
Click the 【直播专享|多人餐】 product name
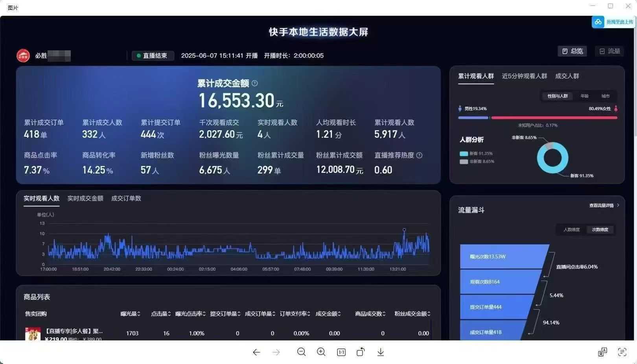[74, 331]
